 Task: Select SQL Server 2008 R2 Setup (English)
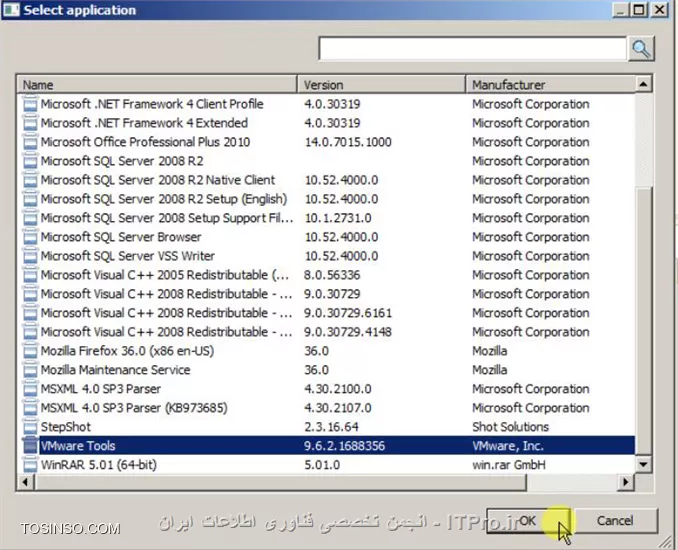coord(326,199)
